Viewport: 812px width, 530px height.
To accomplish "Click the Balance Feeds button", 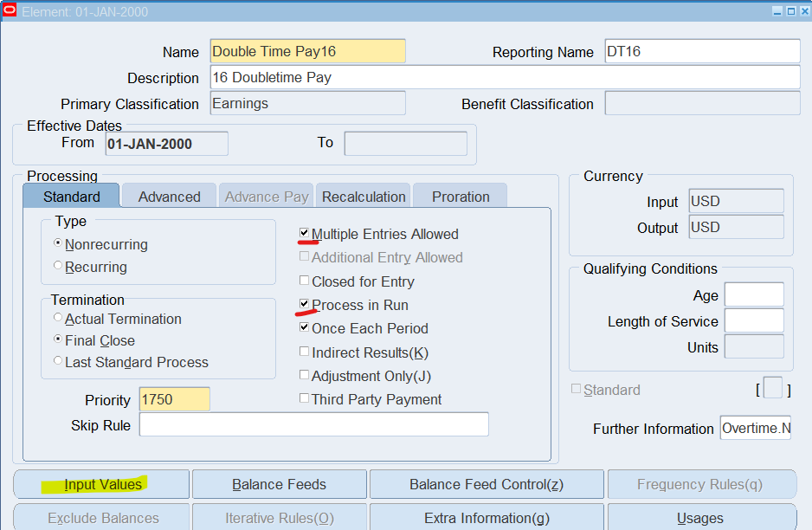I will tap(280, 484).
